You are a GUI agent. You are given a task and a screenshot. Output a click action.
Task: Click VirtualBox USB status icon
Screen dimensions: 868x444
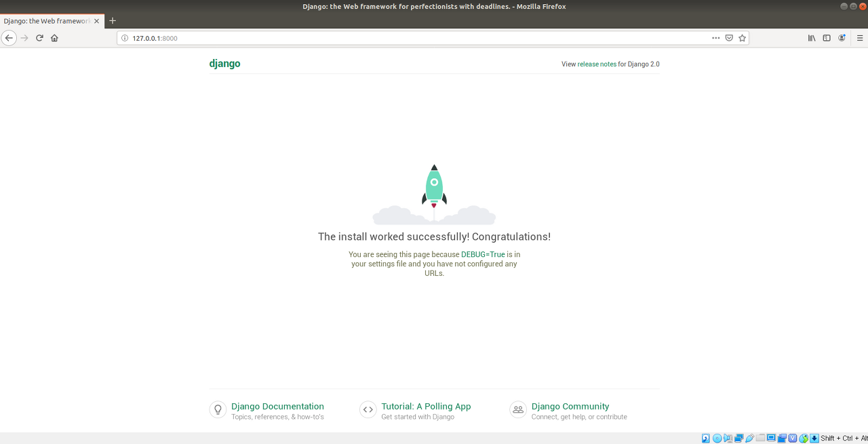(749, 438)
